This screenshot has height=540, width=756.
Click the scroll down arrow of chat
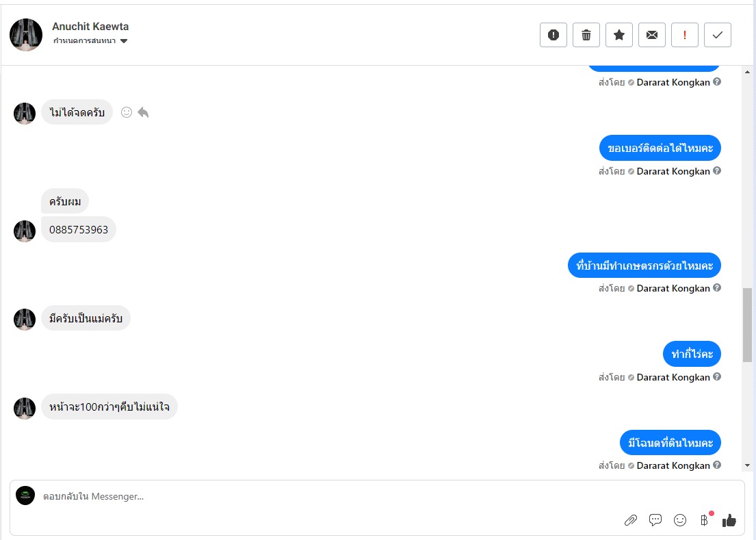747,465
